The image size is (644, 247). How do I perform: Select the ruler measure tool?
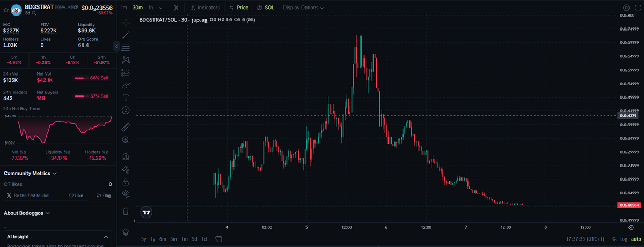click(126, 127)
